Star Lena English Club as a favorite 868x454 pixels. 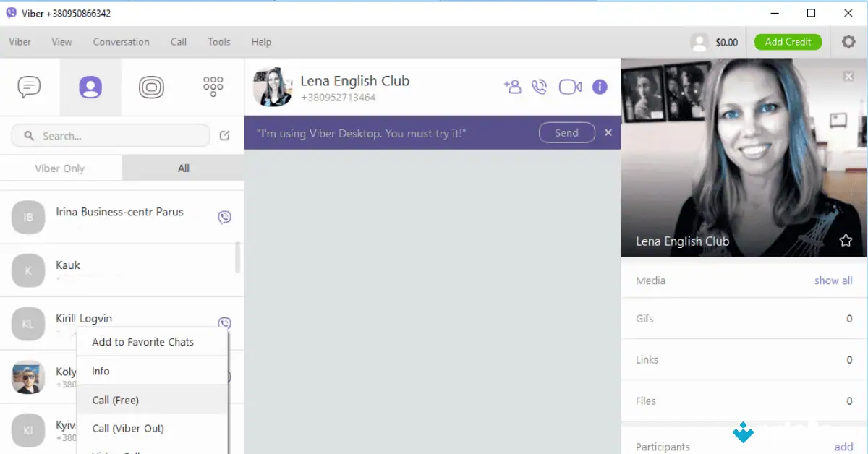[845, 241]
